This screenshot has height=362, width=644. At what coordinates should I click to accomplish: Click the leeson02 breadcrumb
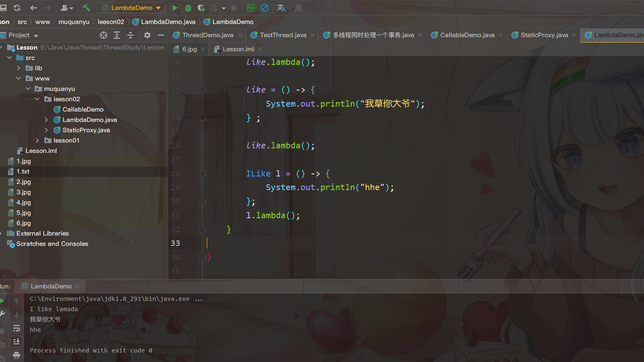coord(111,22)
